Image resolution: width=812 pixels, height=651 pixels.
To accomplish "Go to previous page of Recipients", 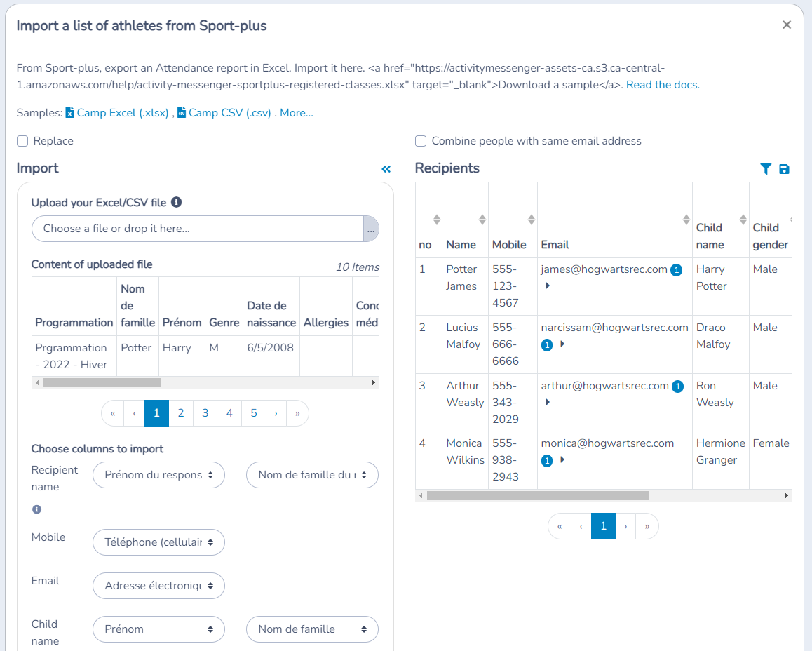I will pyautogui.click(x=581, y=526).
